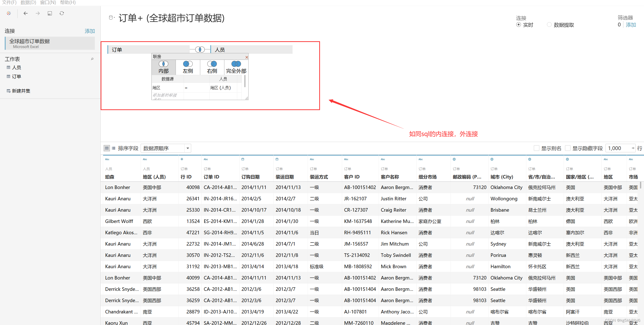The height and width of the screenshot is (325, 644).
Task: Open 窗口(N) menu
Action: coord(48,3)
